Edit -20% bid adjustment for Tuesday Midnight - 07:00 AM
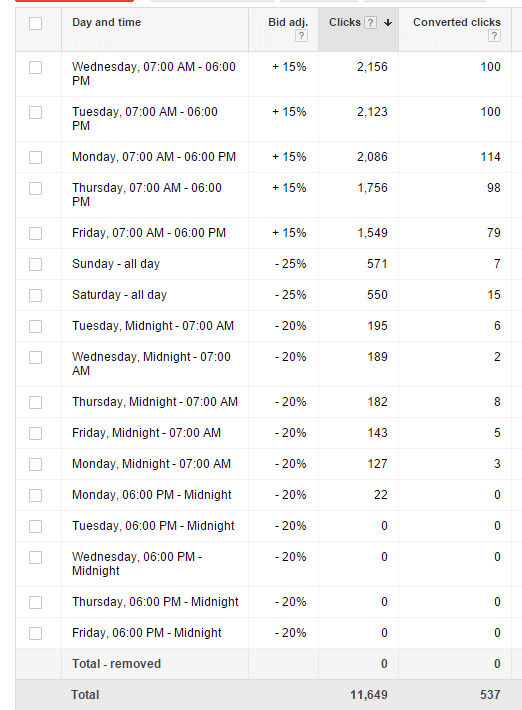This screenshot has height=710, width=522. pos(291,326)
